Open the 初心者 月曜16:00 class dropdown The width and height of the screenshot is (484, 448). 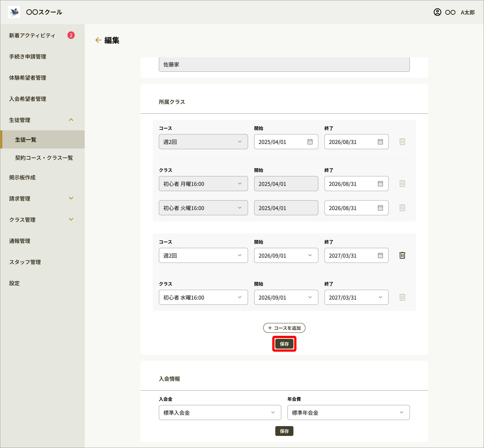click(203, 184)
